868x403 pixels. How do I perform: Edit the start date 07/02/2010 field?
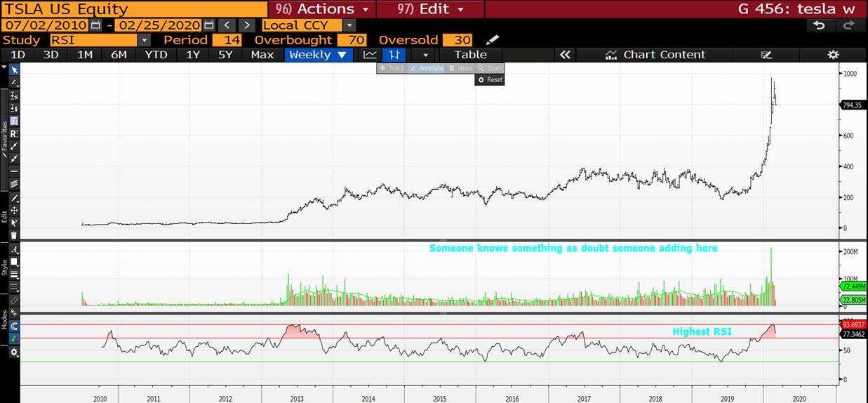click(x=46, y=25)
